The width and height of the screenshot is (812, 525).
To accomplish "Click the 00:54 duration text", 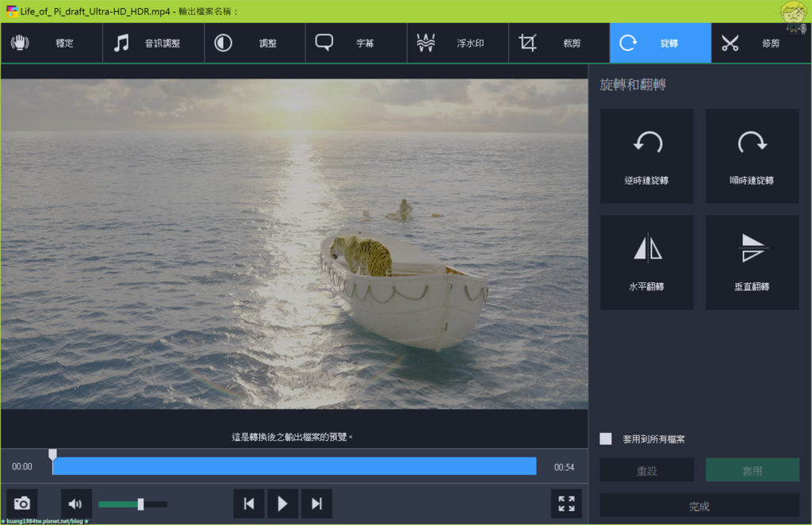I will tap(564, 467).
